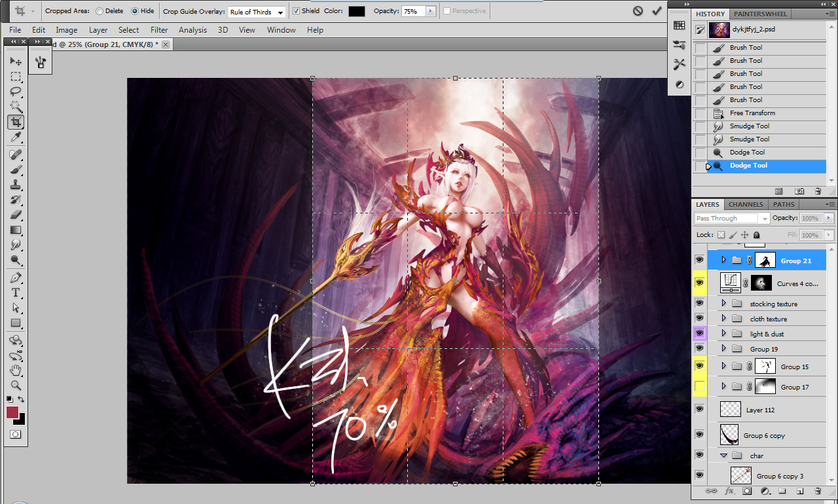Delete the selected layer
This screenshot has height=504, width=838.
(x=818, y=491)
